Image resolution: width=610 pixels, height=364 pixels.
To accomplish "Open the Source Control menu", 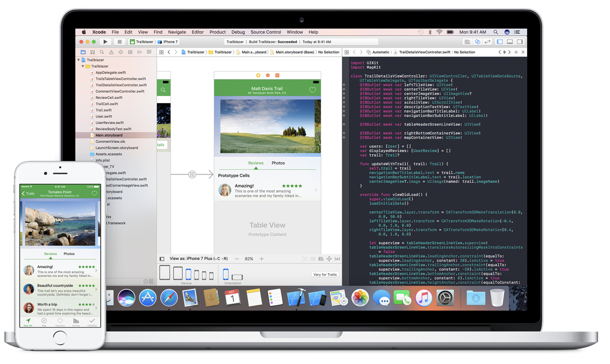I will (266, 32).
